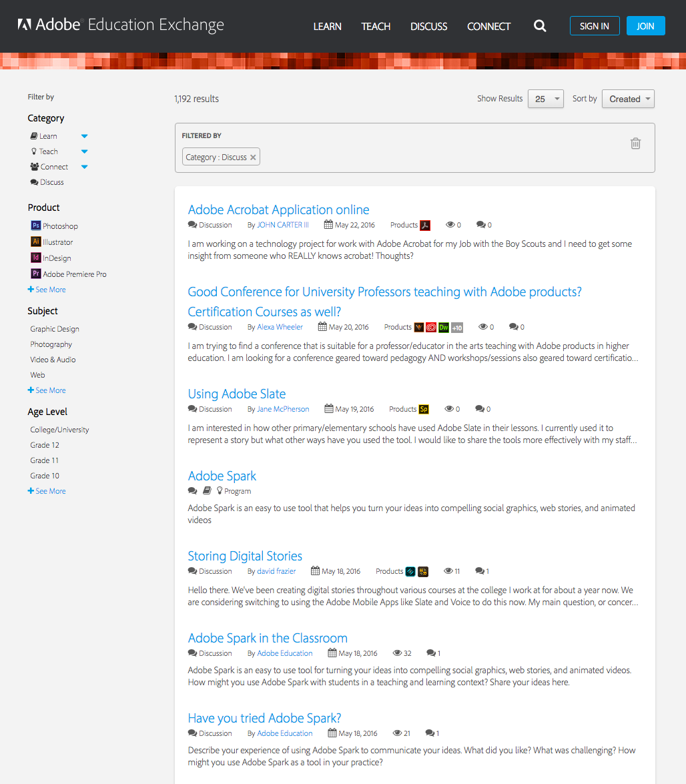Filter by Grade 12 age level
The height and width of the screenshot is (784, 686).
click(45, 445)
